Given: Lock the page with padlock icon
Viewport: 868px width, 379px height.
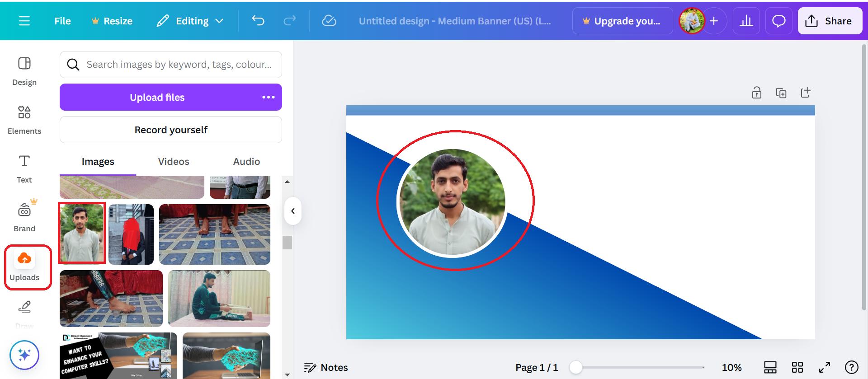Looking at the screenshot, I should 757,93.
